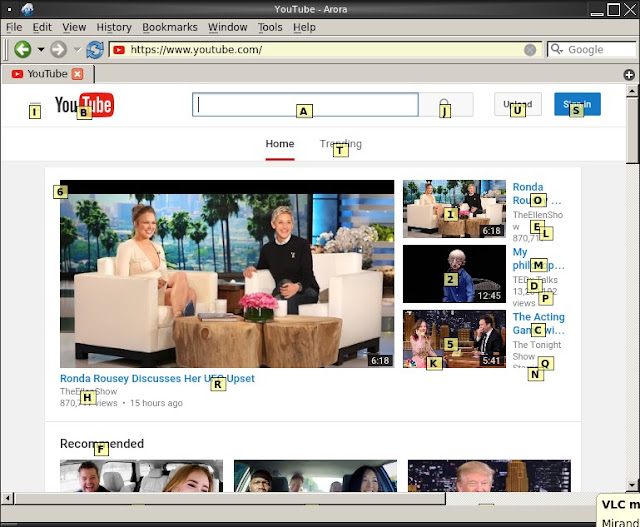This screenshot has height=527, width=640.
Task: Switch to the Trending tab
Action: coord(340,144)
